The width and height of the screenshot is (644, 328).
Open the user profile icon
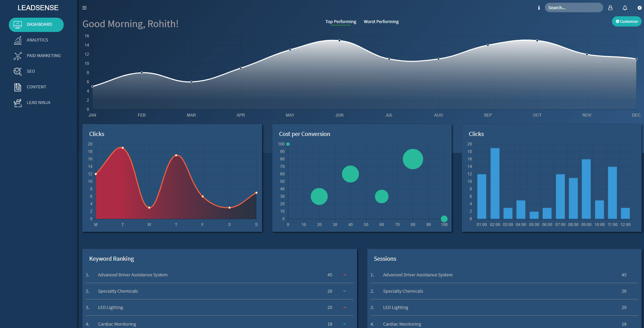610,7
